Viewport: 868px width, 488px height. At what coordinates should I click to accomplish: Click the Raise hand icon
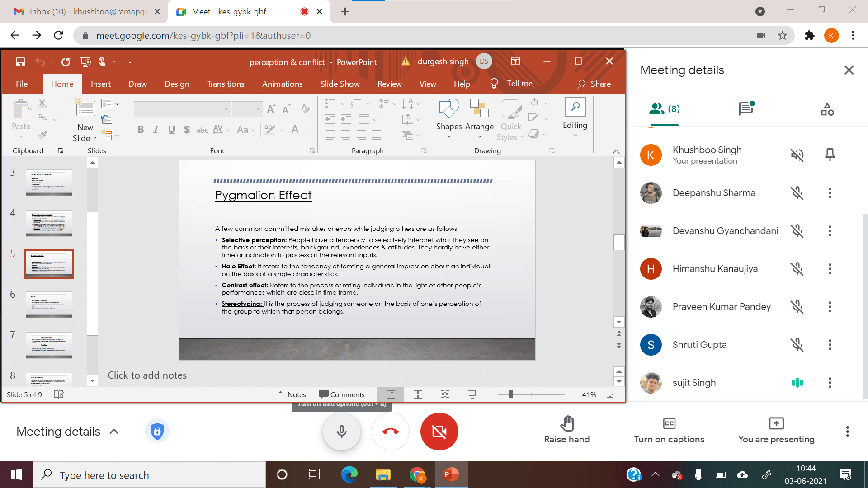tap(566, 424)
